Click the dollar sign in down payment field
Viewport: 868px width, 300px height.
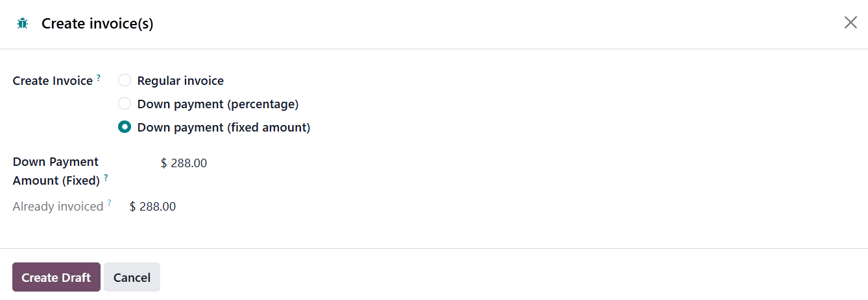164,163
